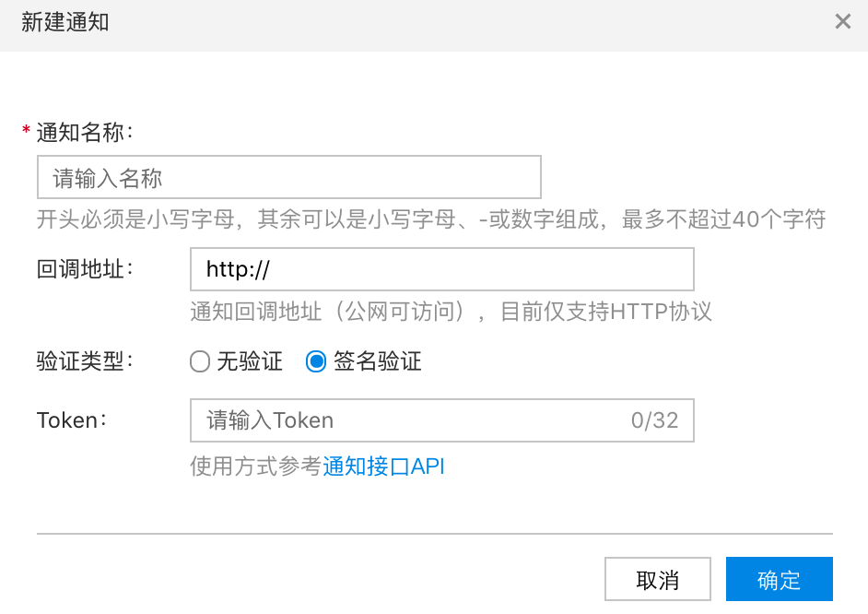Viewport: 868px width, 614px height.
Task: Click the red required asterisk marker
Action: [x=26, y=131]
